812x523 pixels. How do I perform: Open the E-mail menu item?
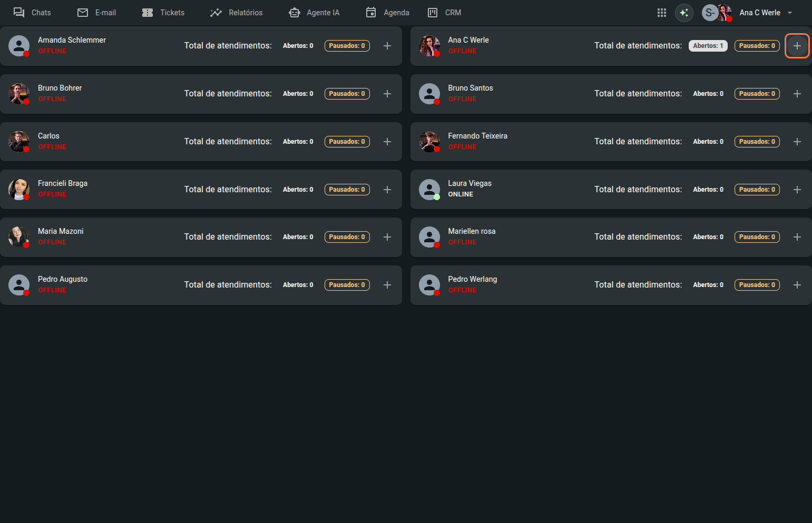[x=97, y=13]
